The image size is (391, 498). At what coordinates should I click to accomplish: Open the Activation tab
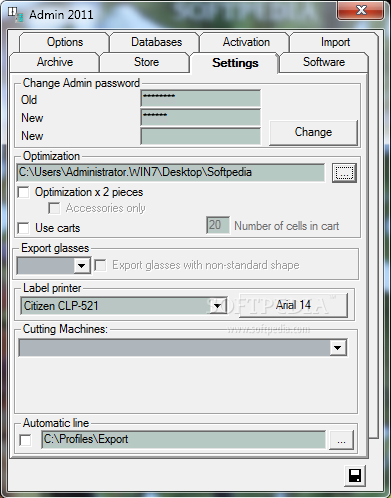coord(246,42)
